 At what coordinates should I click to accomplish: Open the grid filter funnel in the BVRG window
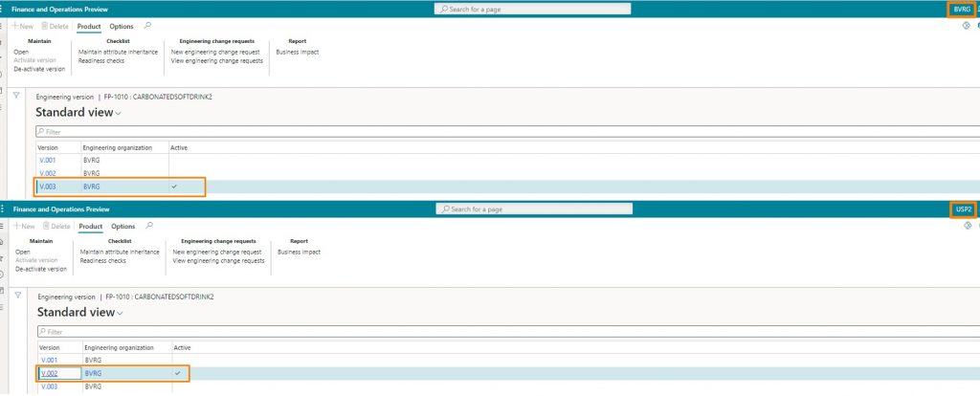(x=16, y=95)
